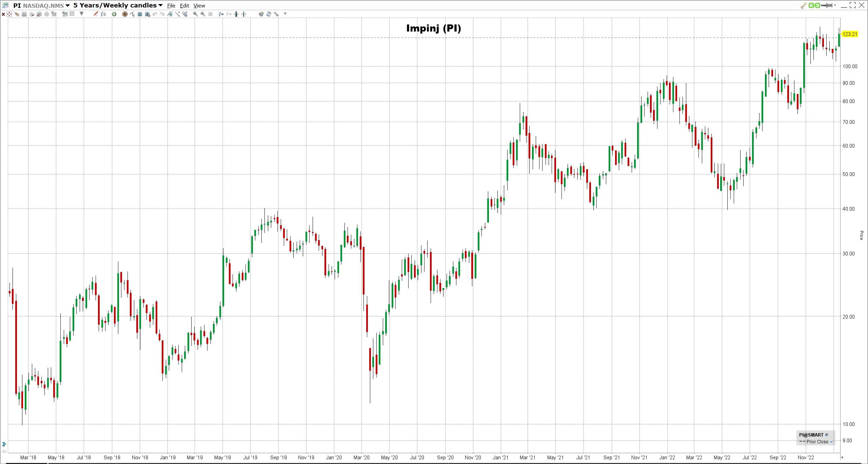The width and height of the screenshot is (868, 464).
Task: Select the single trendline drawing tool
Action: (177, 14)
